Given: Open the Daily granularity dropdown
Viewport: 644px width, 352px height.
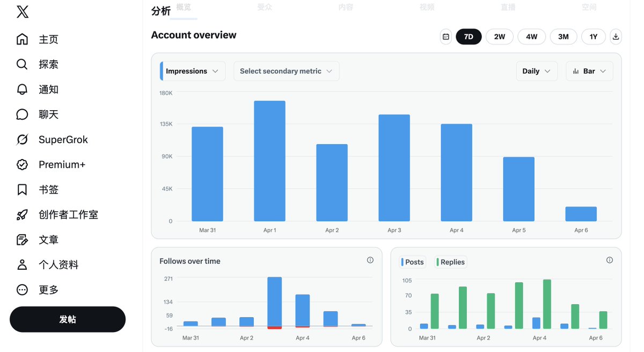Looking at the screenshot, I should coord(537,71).
